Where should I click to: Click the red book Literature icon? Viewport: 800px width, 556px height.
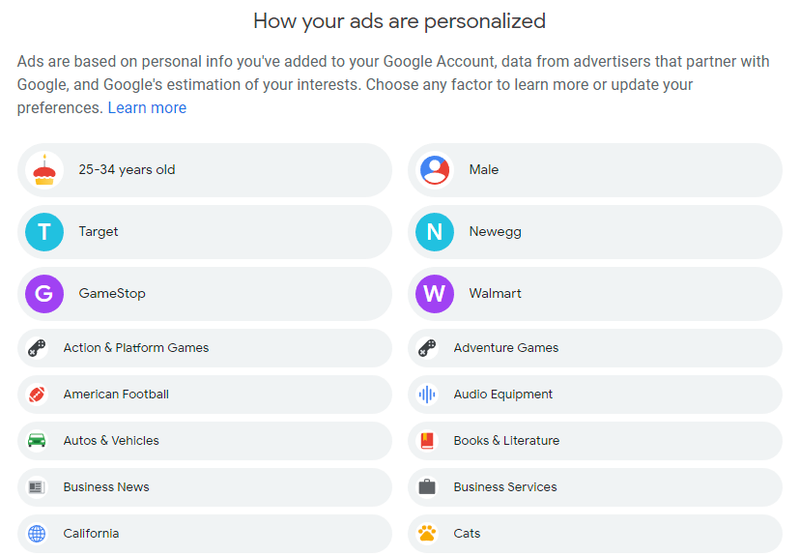(x=427, y=441)
